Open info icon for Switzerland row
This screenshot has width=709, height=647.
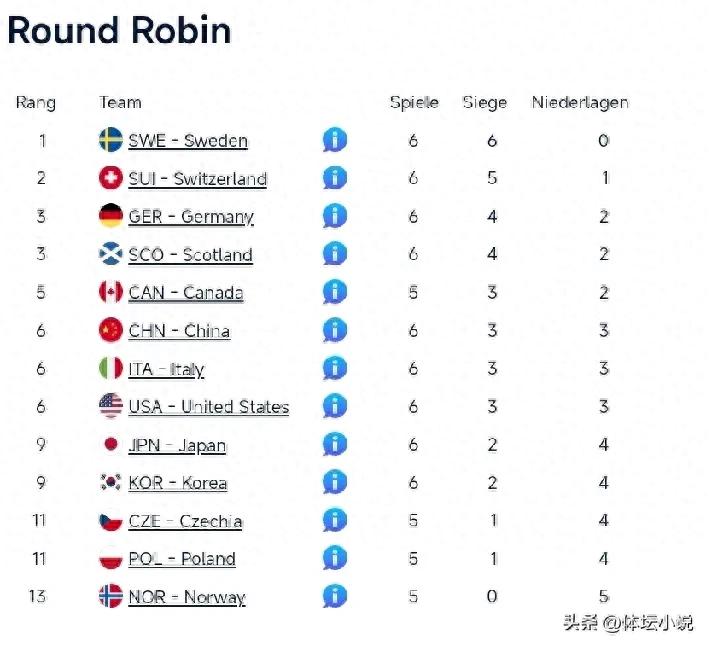point(335,178)
